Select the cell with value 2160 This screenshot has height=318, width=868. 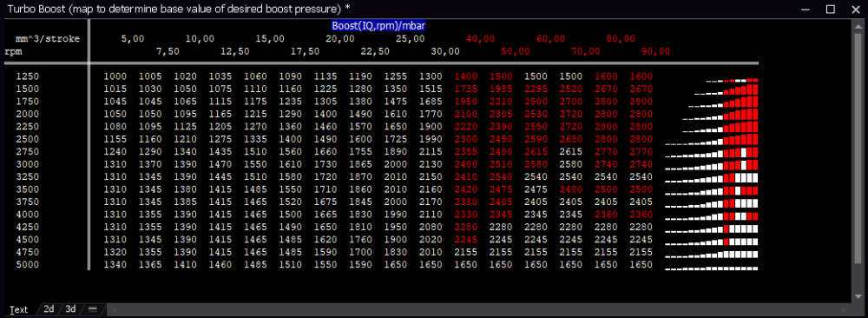pyautogui.click(x=431, y=189)
